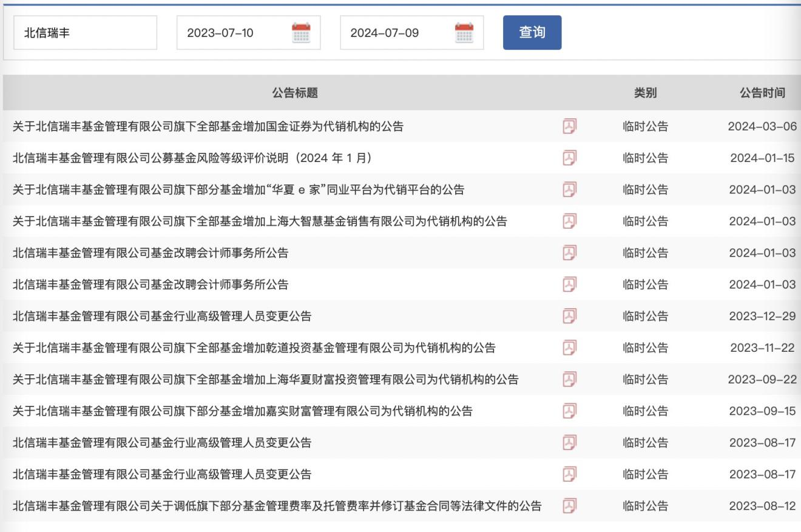
Task: Open the 高级管理人员变更公告 title dated 2023-12-29
Action: click(162, 315)
